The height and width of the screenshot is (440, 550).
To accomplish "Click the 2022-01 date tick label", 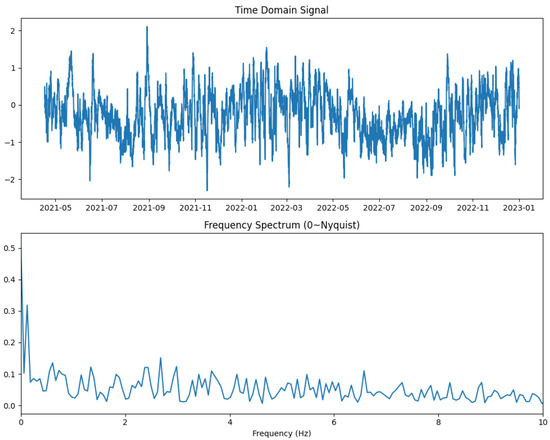I will 241,208.
